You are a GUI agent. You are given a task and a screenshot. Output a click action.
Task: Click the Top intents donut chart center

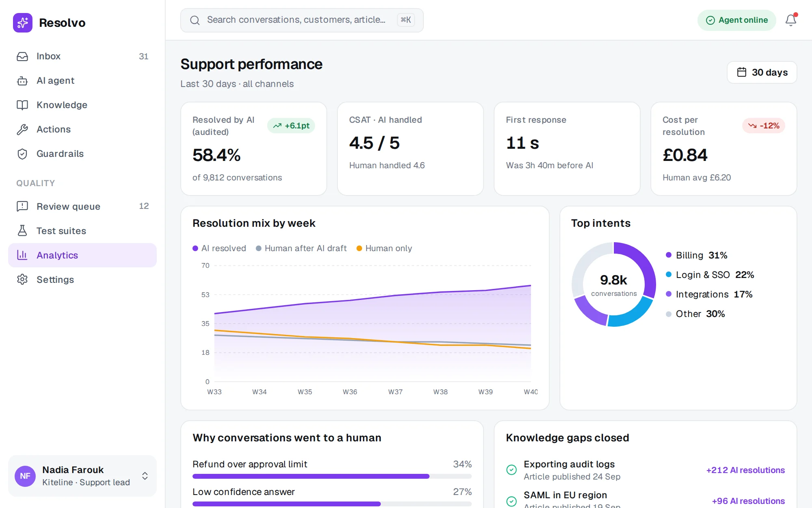click(x=614, y=284)
